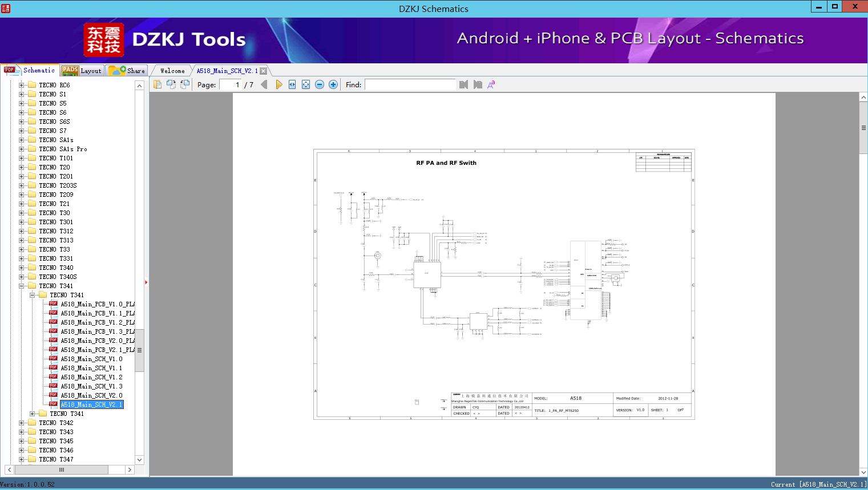Click the previous page arrow
This screenshot has height=490, width=868.
(x=264, y=84)
